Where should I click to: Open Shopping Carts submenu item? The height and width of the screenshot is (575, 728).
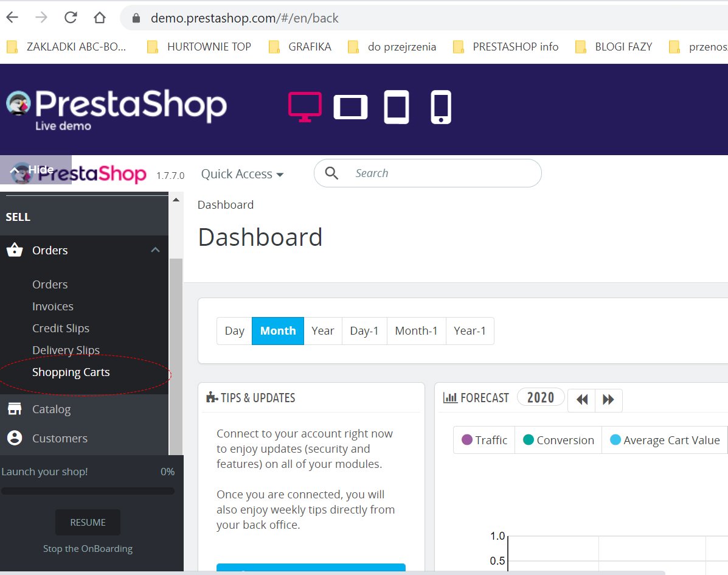(x=71, y=372)
